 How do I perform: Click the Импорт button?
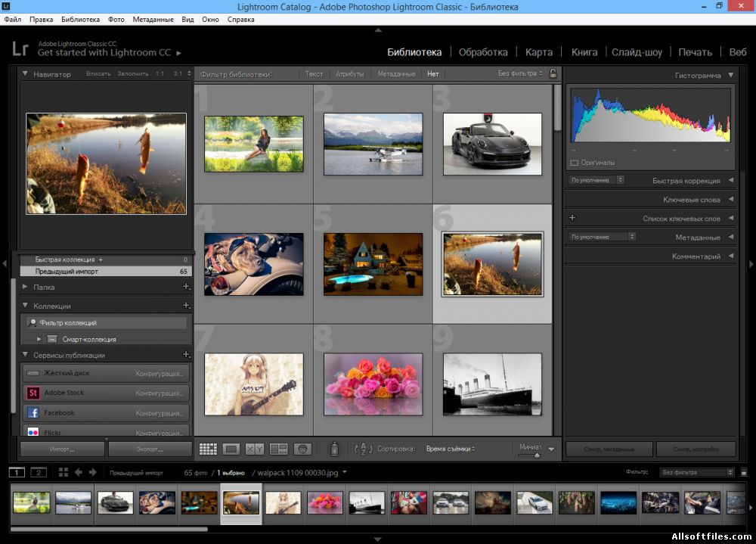coord(62,449)
